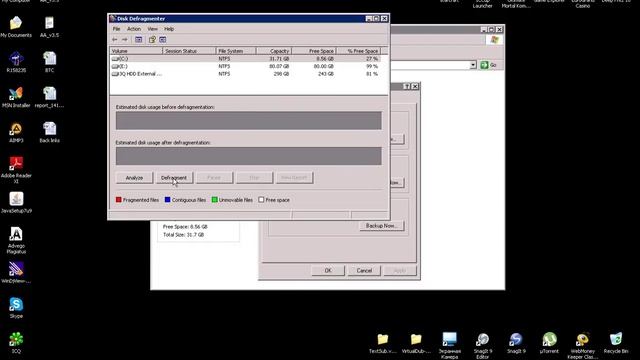Image resolution: width=640 pixels, height=360 pixels.
Task: Click the Pause button
Action: (x=214, y=178)
